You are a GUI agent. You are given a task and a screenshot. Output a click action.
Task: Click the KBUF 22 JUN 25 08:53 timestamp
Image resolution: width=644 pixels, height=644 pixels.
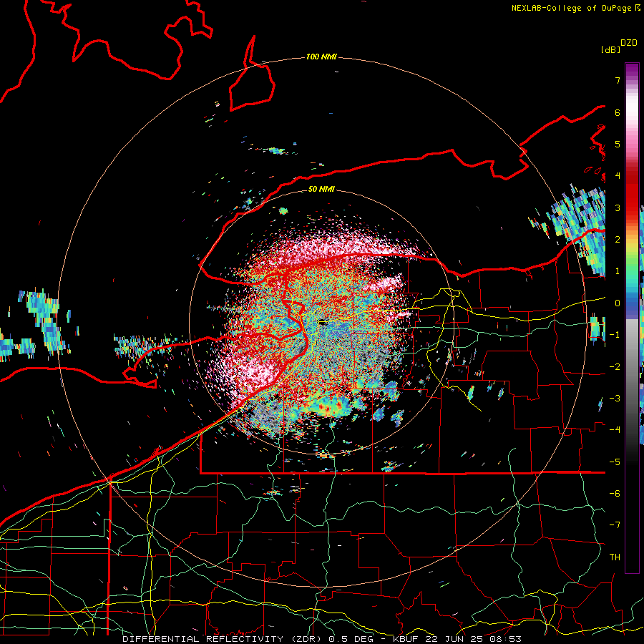tap(457, 639)
